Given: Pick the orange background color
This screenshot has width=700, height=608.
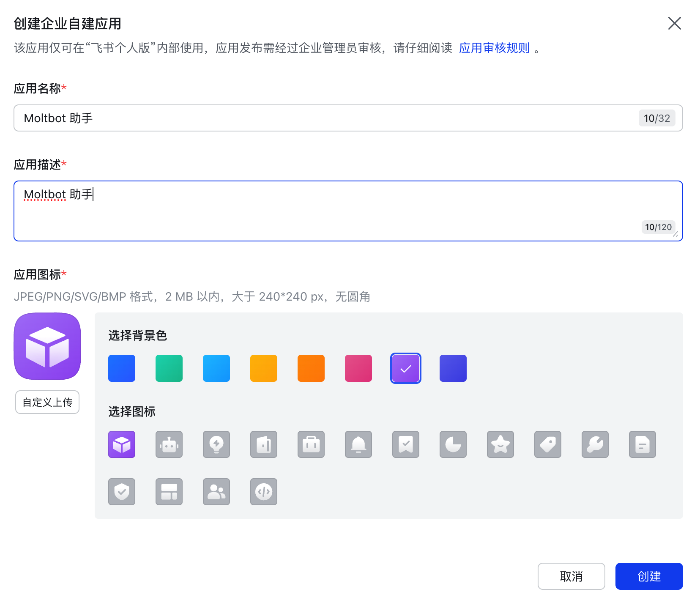Looking at the screenshot, I should [x=311, y=368].
